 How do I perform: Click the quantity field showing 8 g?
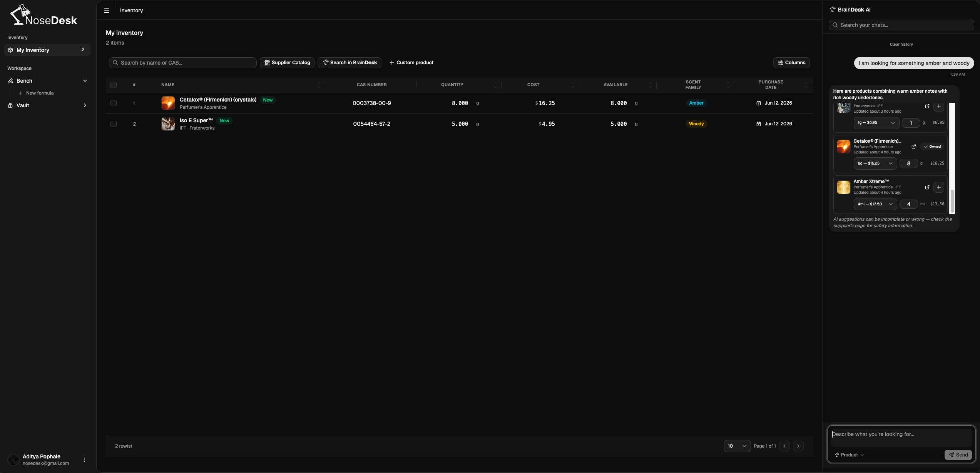(x=909, y=163)
